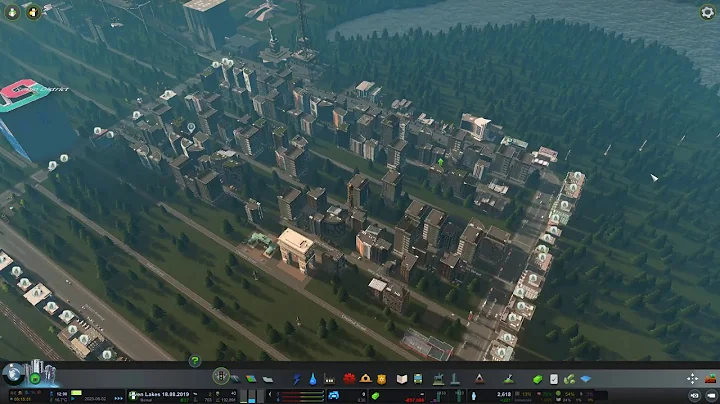Change simulation speed with triple arrows
720x404 pixels.
[118, 398]
